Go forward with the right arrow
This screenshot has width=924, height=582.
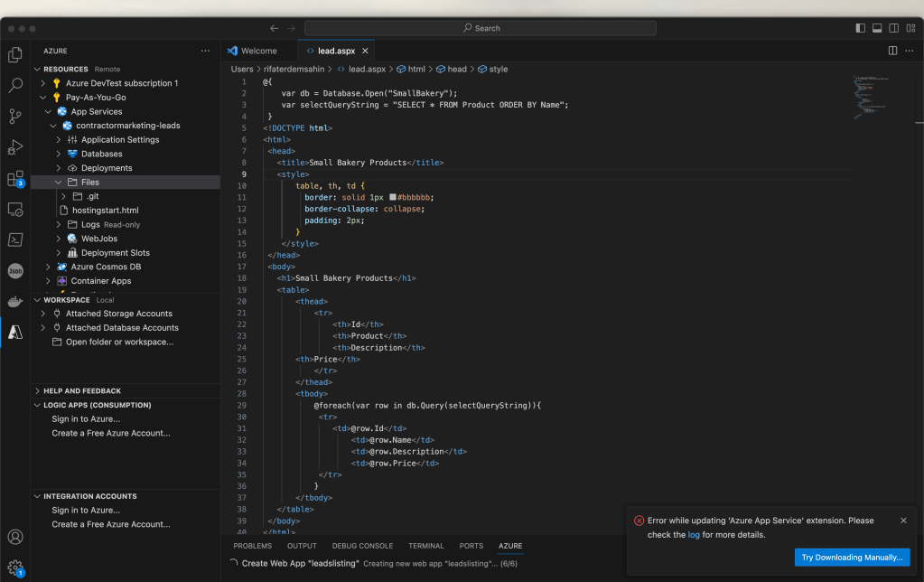click(x=291, y=28)
